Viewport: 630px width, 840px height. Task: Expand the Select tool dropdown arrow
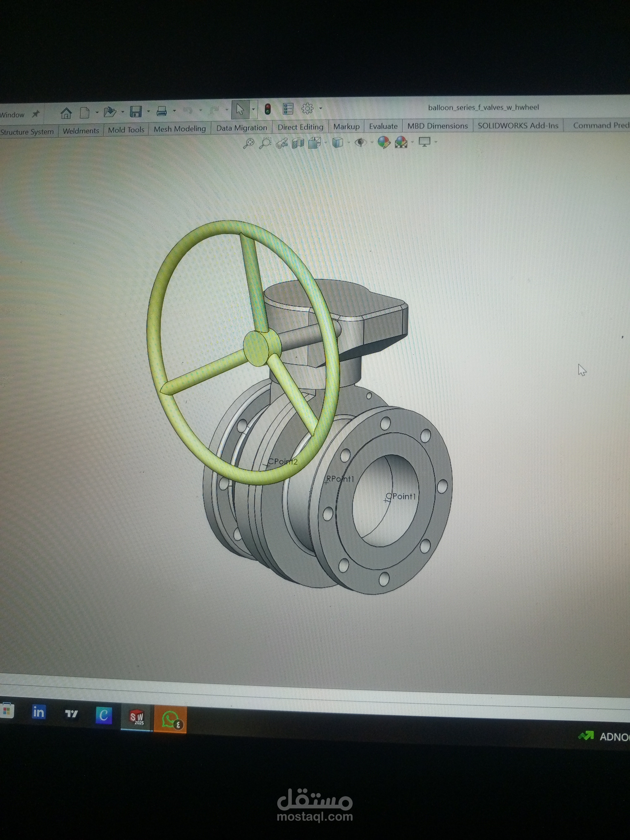[254, 110]
